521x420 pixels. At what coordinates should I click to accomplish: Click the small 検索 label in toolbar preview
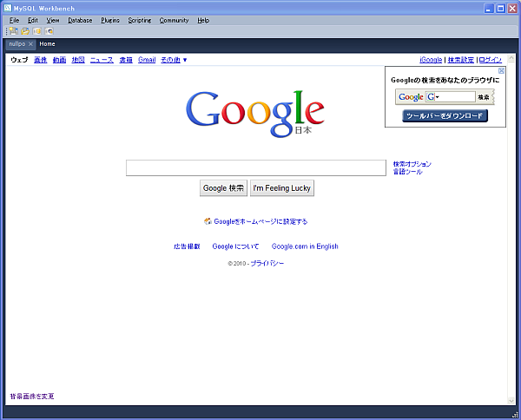[484, 97]
